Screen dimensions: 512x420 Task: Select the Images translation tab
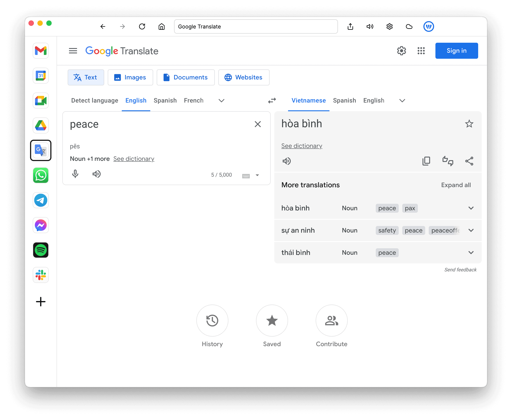[129, 77]
